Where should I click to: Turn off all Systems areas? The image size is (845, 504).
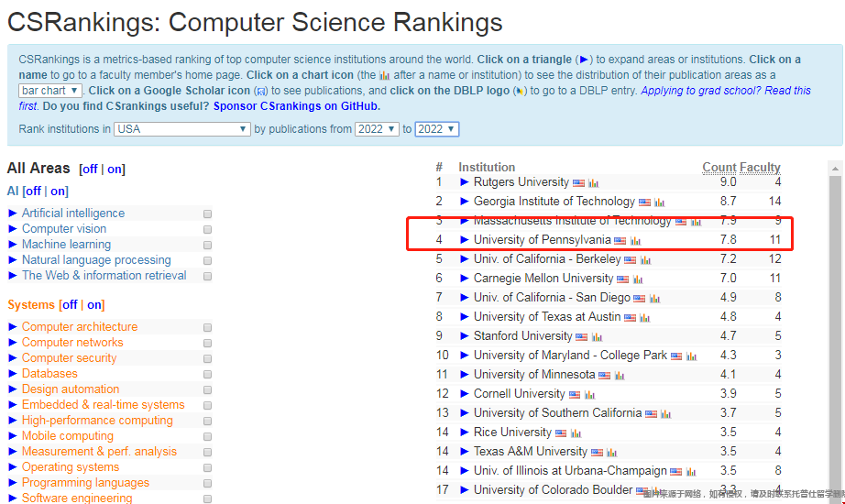pos(69,305)
